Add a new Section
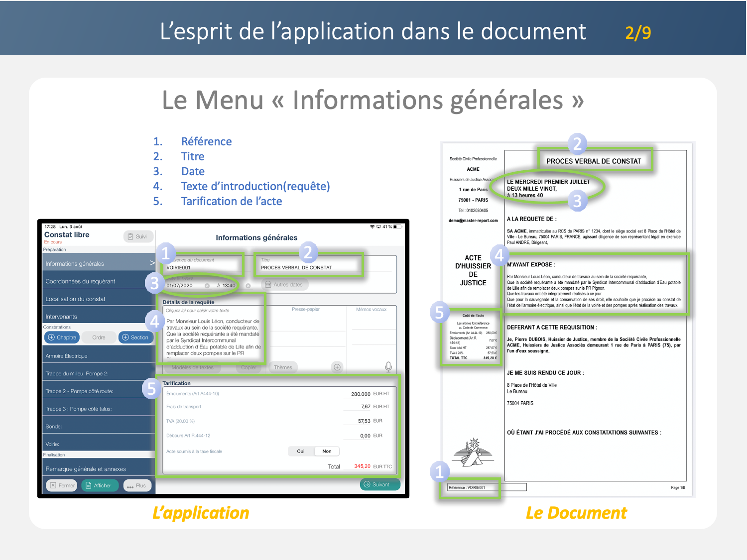The width and height of the screenshot is (747, 560). (135, 337)
